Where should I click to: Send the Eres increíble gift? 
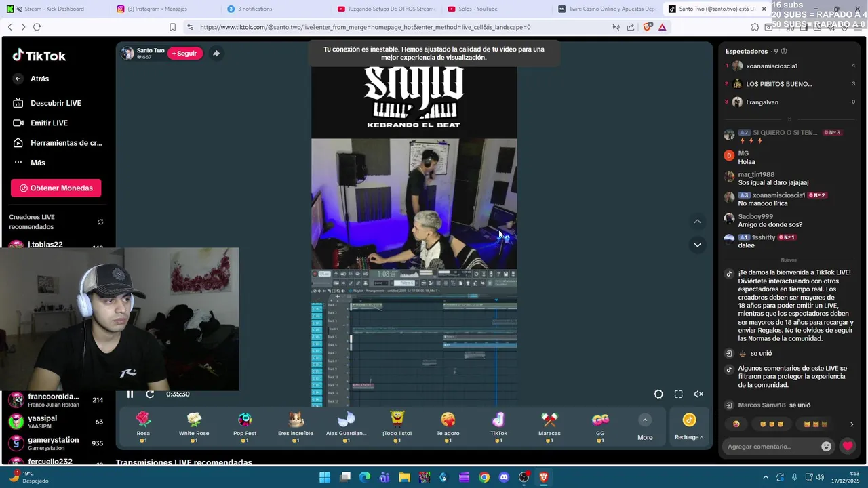296,427
